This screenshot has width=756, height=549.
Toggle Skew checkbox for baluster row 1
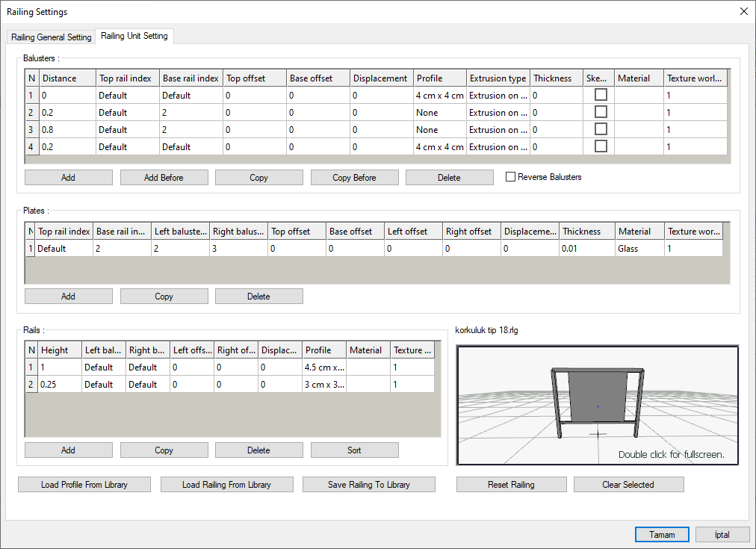click(601, 95)
